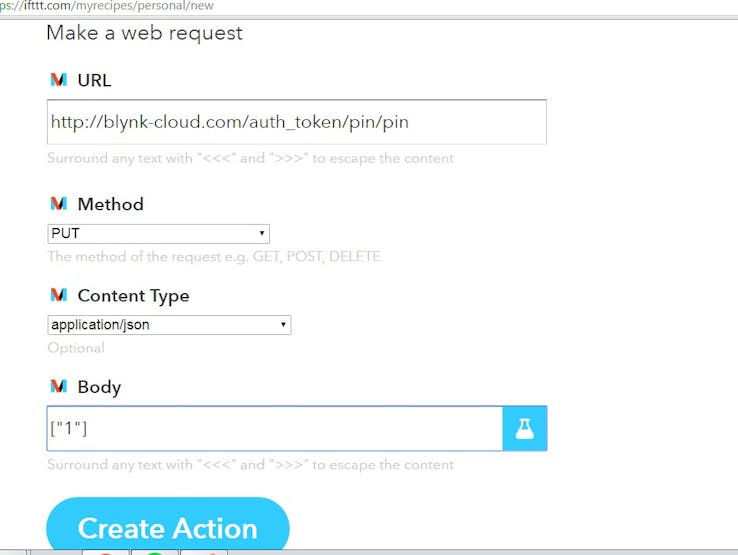Viewport: 738px width, 555px height.
Task: Click the Method field label text
Action: coord(111,204)
